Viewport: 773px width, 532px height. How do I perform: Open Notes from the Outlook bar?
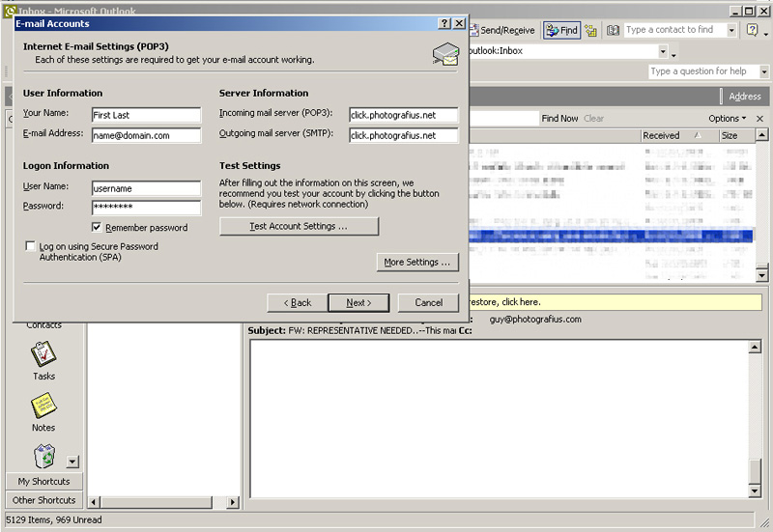click(43, 408)
